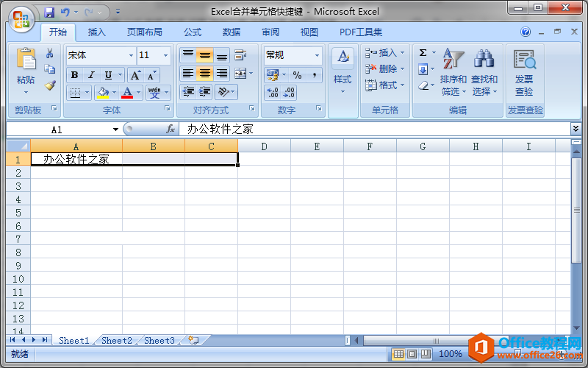Image resolution: width=588 pixels, height=368 pixels.
Task: Expand the Name Box dropdown arrow
Action: click(x=115, y=130)
